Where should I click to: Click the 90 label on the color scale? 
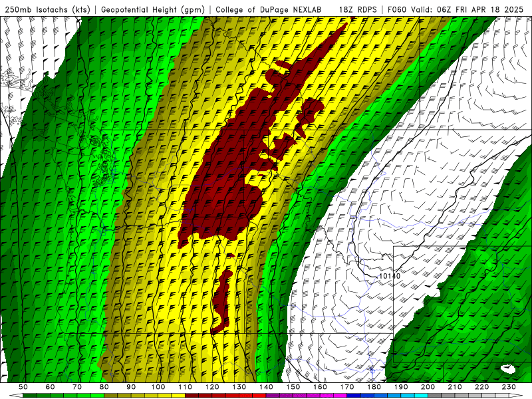(x=131, y=387)
